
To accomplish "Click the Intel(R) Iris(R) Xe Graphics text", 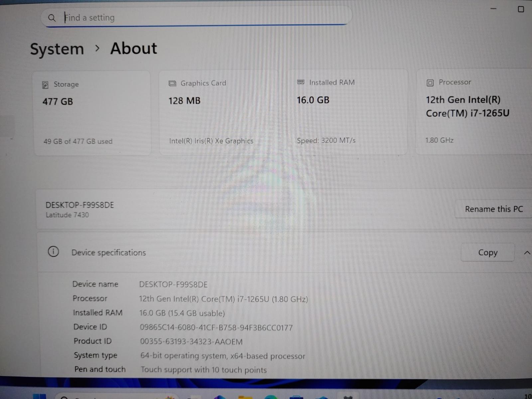I will (x=211, y=141).
